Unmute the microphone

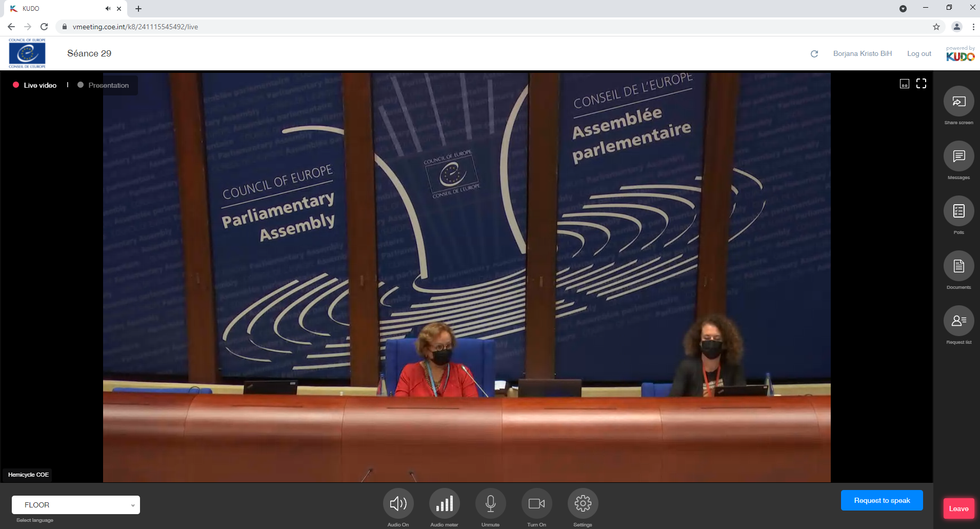(x=490, y=504)
